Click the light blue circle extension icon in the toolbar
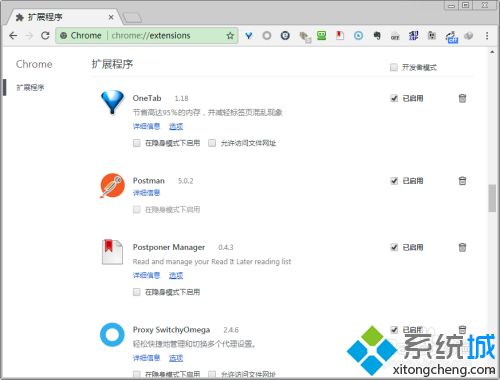This screenshot has width=500, height=380. point(358,35)
